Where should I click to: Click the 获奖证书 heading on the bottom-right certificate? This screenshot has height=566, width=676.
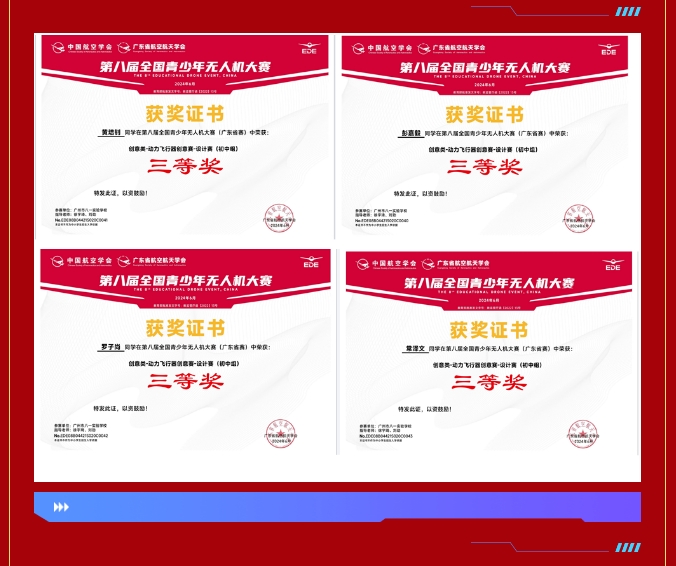click(x=488, y=330)
